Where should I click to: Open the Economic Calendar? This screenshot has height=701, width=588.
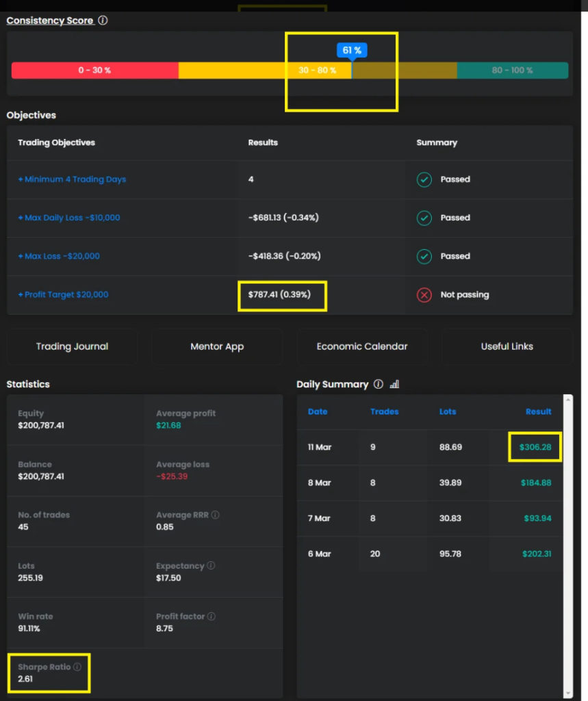pos(362,346)
